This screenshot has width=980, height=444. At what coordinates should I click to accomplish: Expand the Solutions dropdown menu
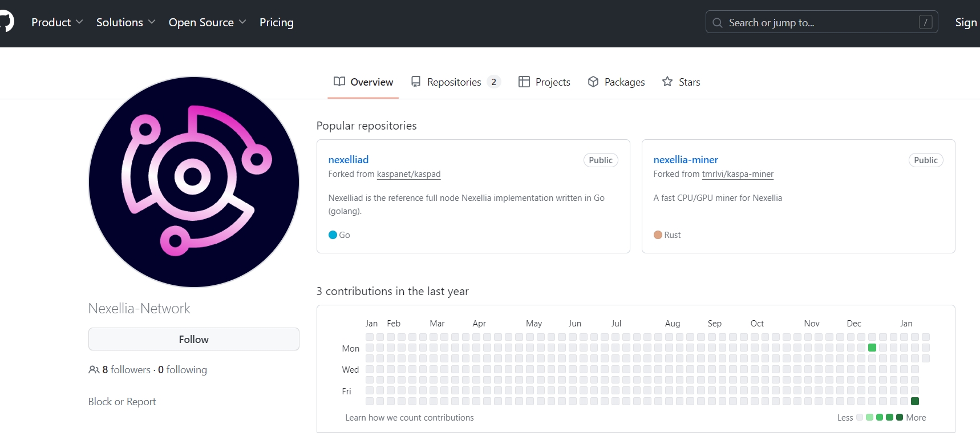point(125,22)
